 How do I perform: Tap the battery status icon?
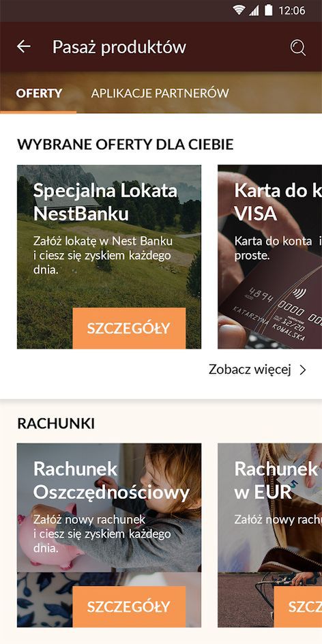pos(268,10)
